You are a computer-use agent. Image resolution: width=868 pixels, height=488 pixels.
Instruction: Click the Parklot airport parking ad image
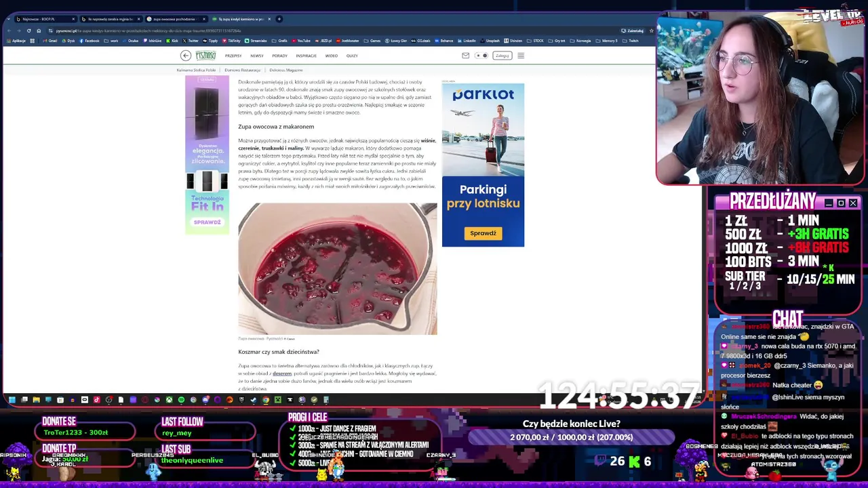coord(483,165)
